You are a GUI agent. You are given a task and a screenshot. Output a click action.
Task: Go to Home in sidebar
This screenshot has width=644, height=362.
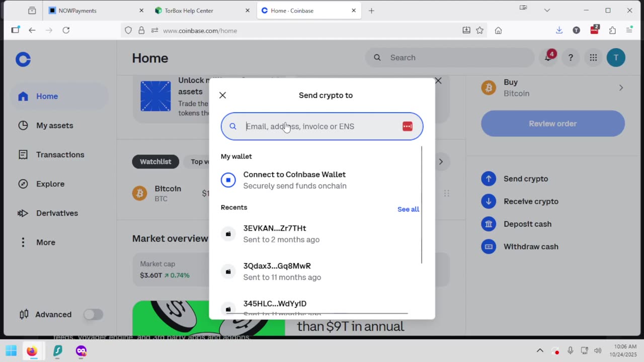click(x=59, y=96)
